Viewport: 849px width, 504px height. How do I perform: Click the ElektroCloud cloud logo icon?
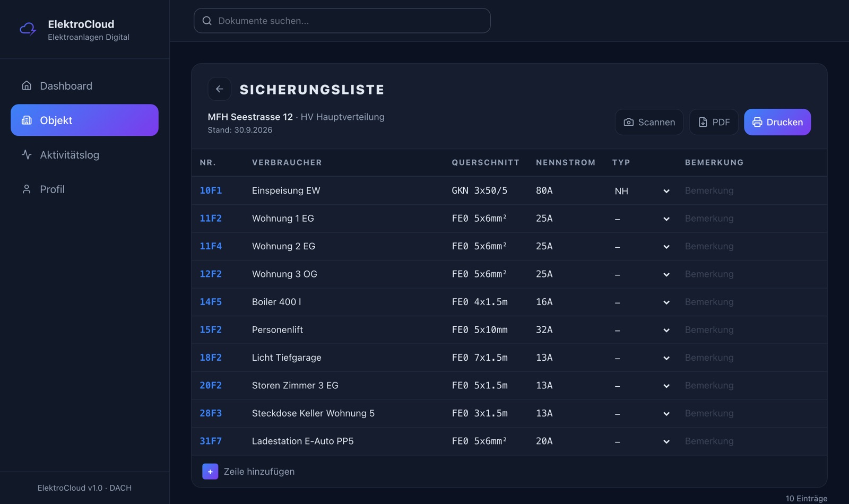[x=28, y=29]
